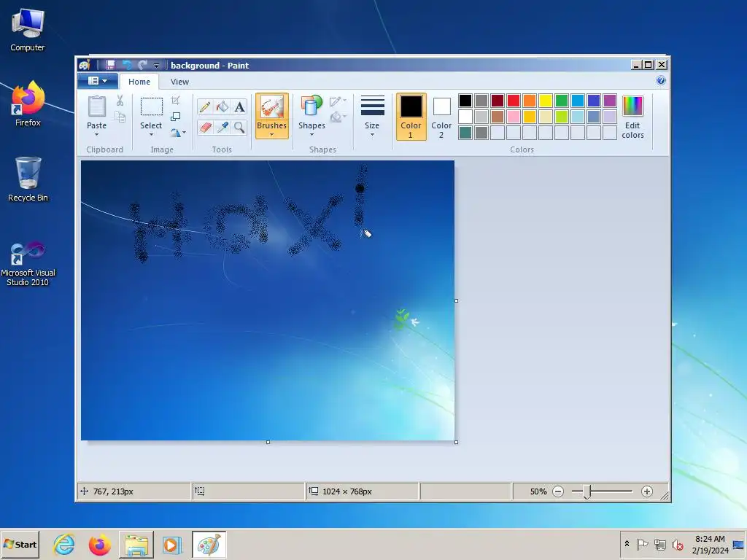The height and width of the screenshot is (560, 747).
Task: Pick the orange color swatch
Action: pos(530,101)
